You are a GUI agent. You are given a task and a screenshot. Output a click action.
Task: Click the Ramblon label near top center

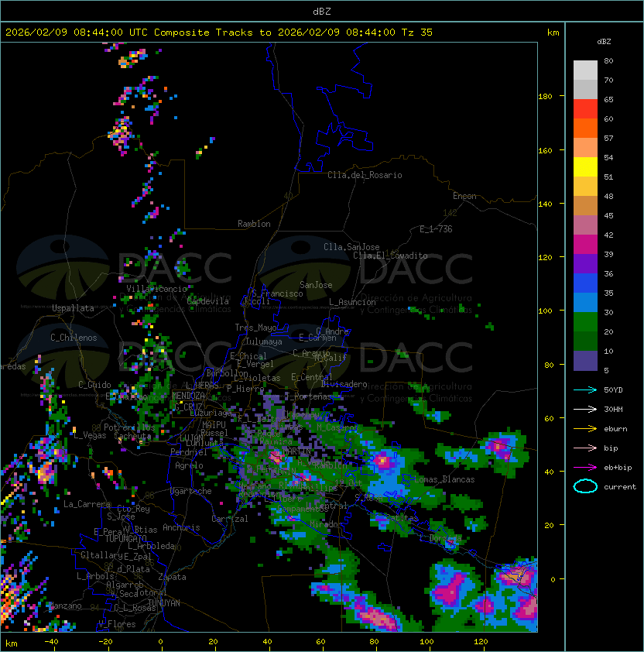point(254,224)
